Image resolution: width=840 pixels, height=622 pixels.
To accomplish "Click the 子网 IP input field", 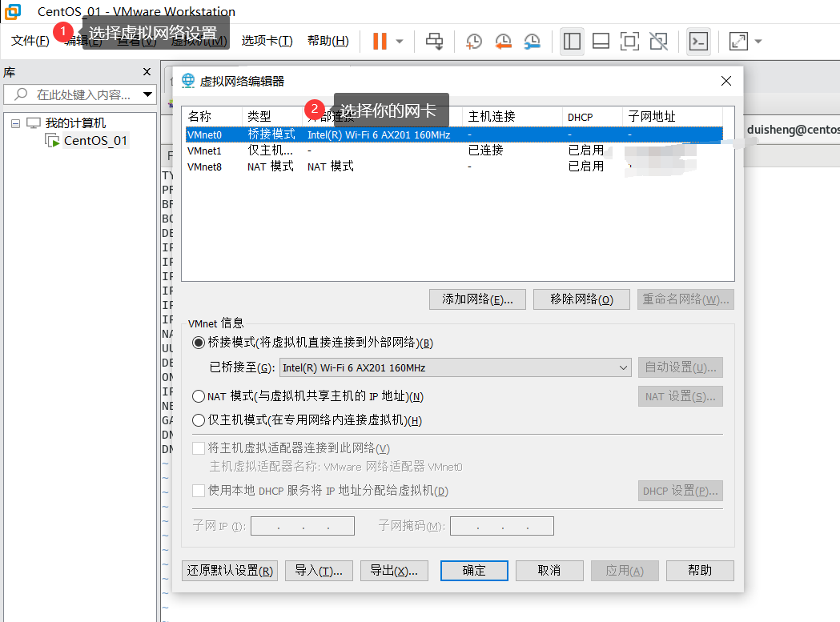I will tap(303, 526).
